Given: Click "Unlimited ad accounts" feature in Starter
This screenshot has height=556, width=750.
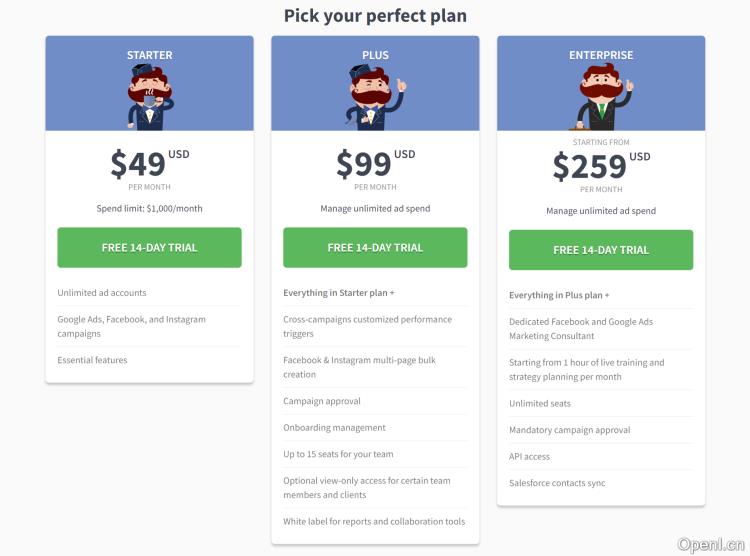Looking at the screenshot, I should [x=102, y=293].
